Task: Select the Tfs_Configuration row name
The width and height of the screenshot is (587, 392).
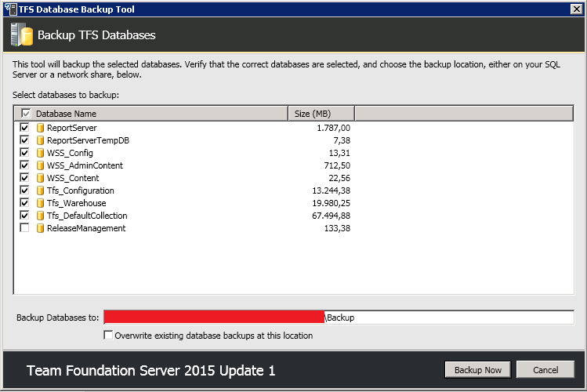Action: click(x=81, y=191)
